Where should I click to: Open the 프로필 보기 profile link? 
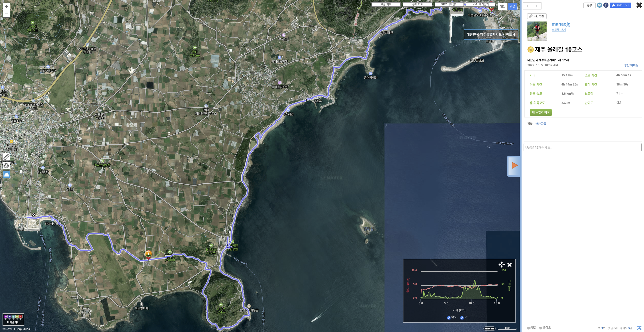click(x=558, y=30)
